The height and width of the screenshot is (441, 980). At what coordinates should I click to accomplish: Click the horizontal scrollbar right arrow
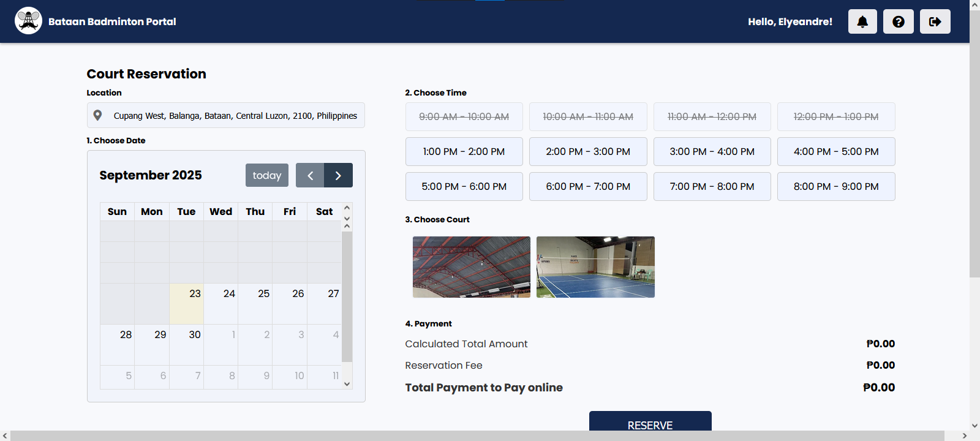(965, 435)
